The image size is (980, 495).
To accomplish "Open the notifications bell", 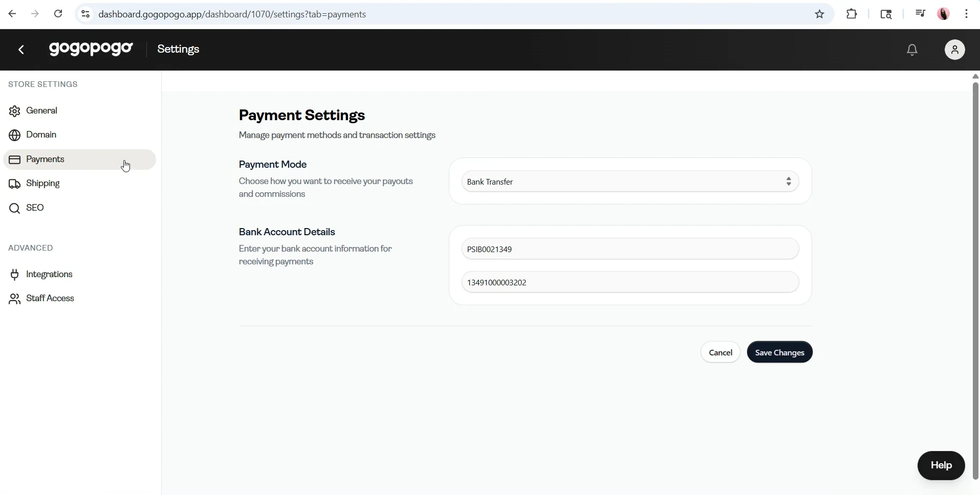I will click(912, 50).
